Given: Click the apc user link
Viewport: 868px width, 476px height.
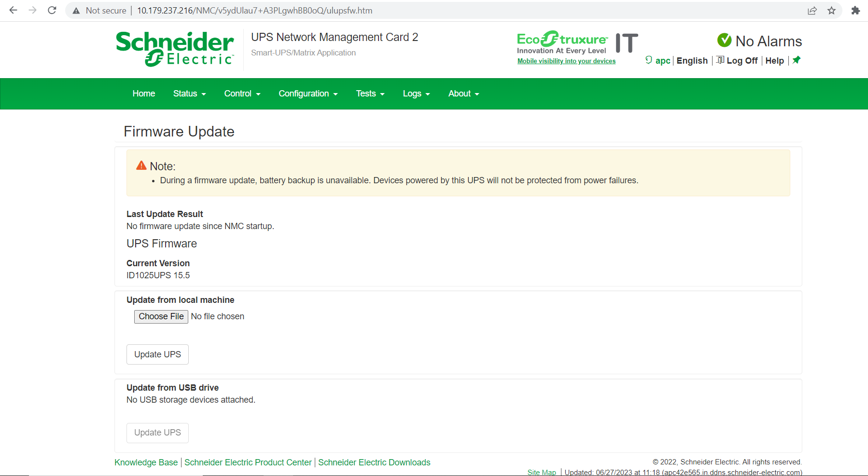Looking at the screenshot, I should point(663,61).
